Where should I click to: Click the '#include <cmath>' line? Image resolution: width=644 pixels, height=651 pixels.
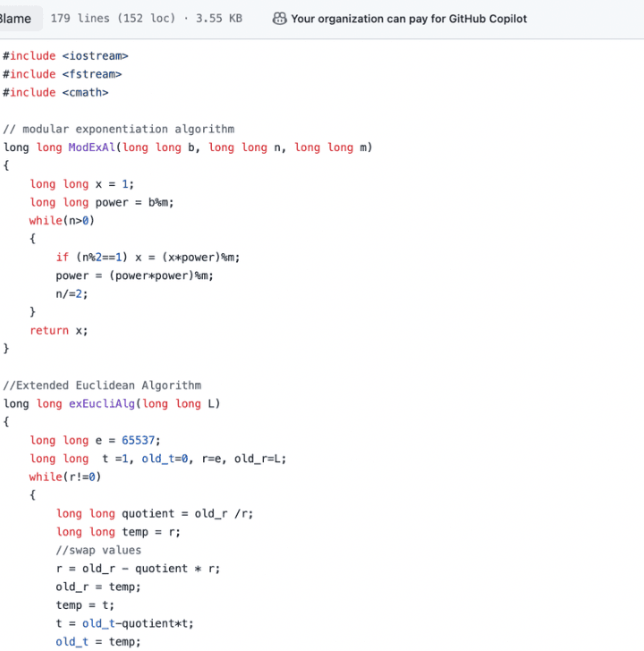click(55, 92)
